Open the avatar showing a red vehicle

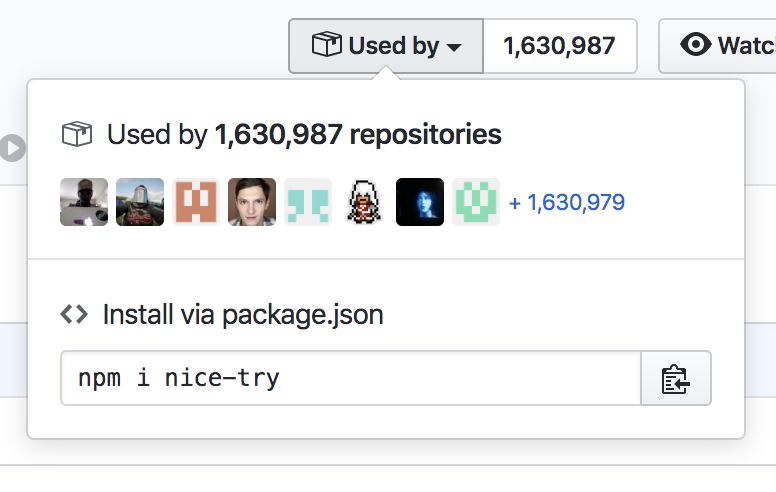coord(140,202)
